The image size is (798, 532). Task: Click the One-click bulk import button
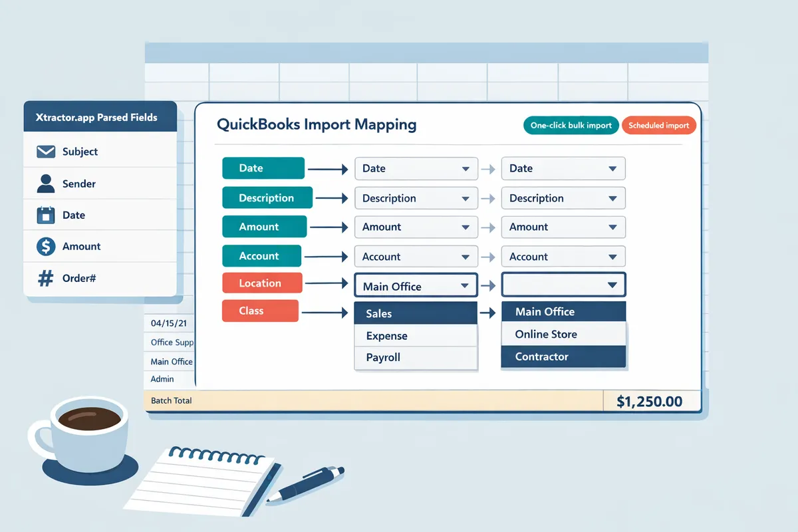[x=571, y=126]
